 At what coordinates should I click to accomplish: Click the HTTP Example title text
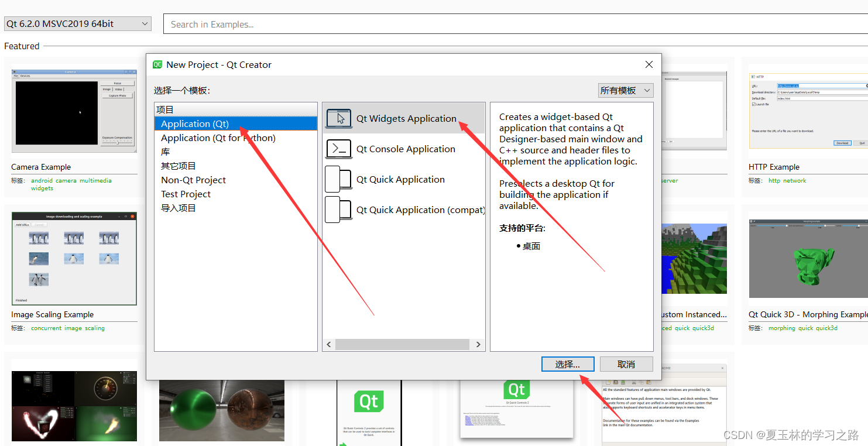[x=774, y=167]
